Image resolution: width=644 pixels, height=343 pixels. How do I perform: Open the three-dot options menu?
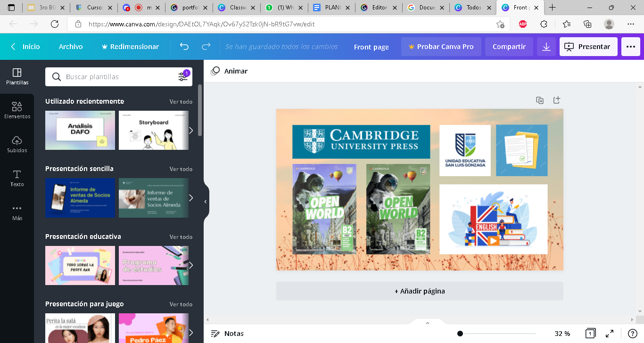pos(630,46)
